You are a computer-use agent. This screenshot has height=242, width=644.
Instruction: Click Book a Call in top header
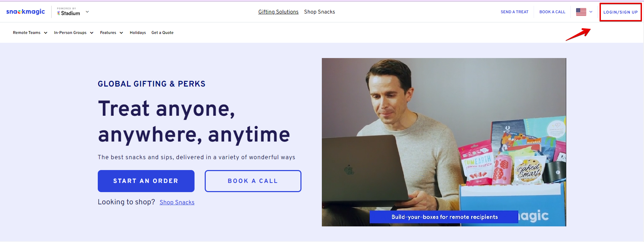point(552,12)
